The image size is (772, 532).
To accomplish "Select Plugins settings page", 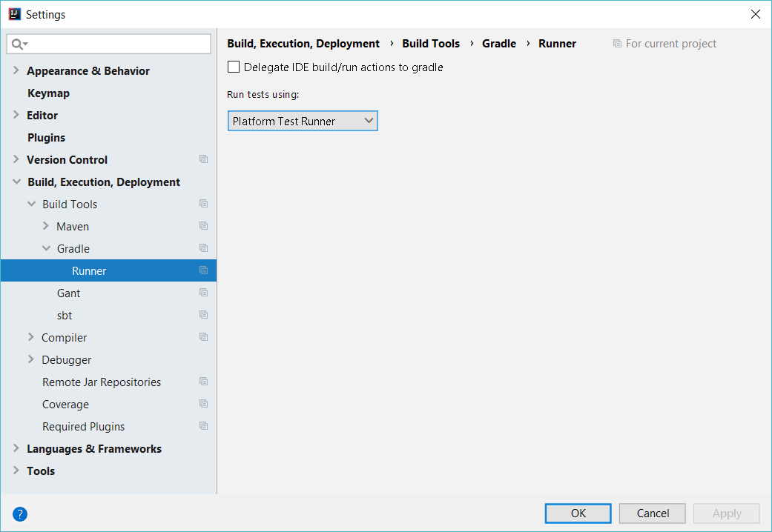I will [46, 137].
